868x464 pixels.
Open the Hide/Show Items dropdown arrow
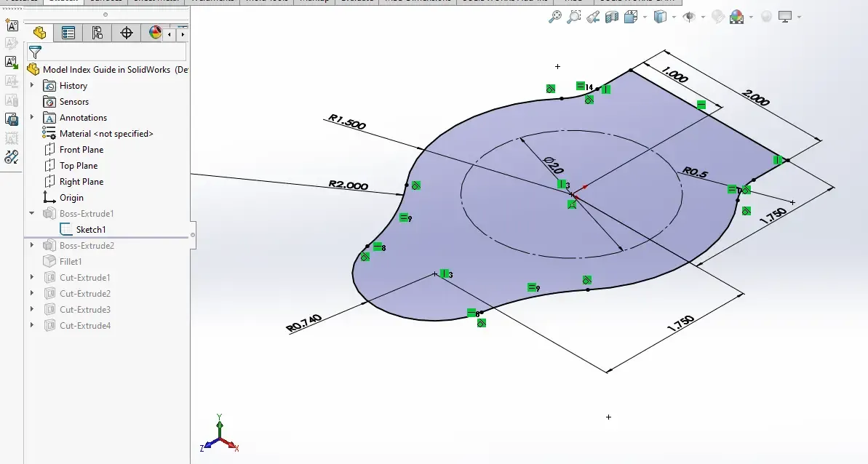tap(703, 17)
